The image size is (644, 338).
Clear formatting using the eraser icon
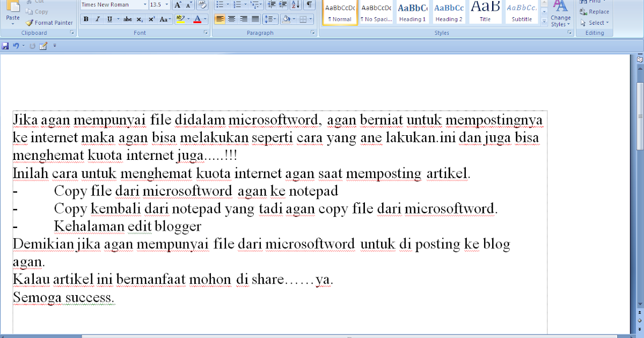(202, 5)
